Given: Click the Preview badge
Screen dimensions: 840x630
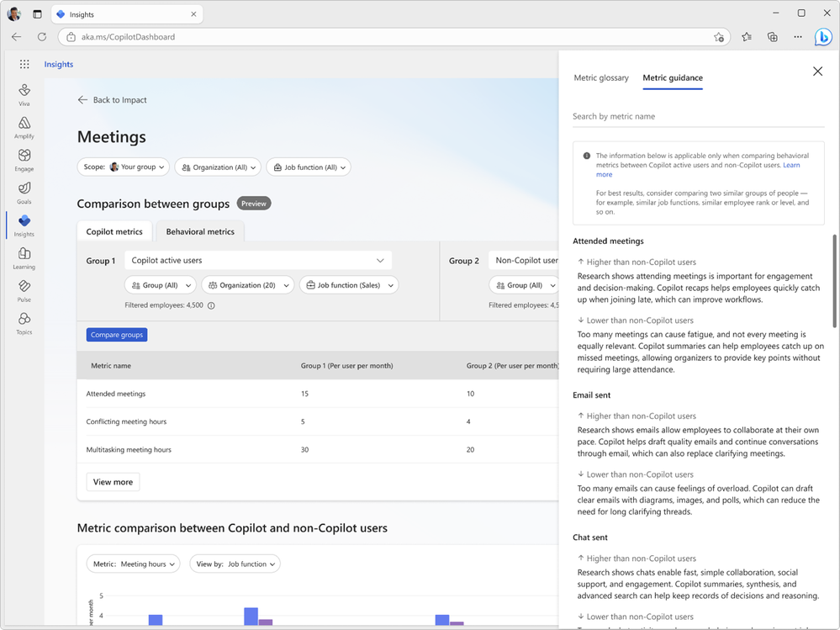Looking at the screenshot, I should (x=254, y=204).
